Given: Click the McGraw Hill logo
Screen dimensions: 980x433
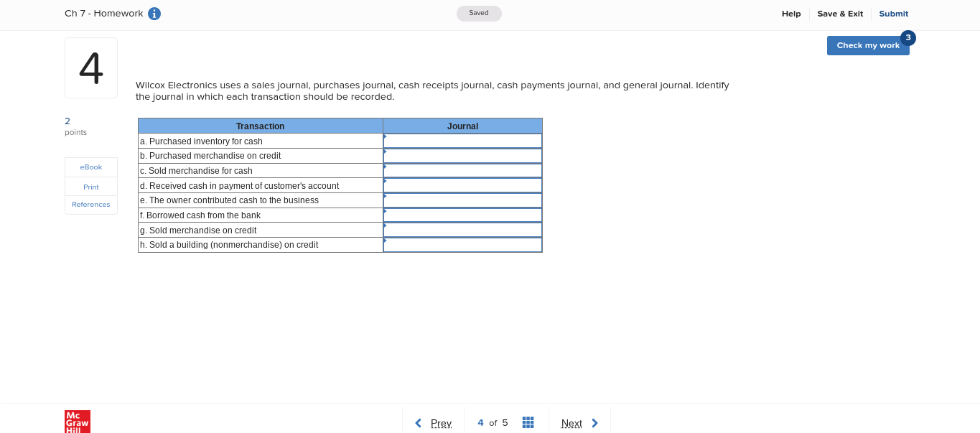Looking at the screenshot, I should tap(77, 422).
